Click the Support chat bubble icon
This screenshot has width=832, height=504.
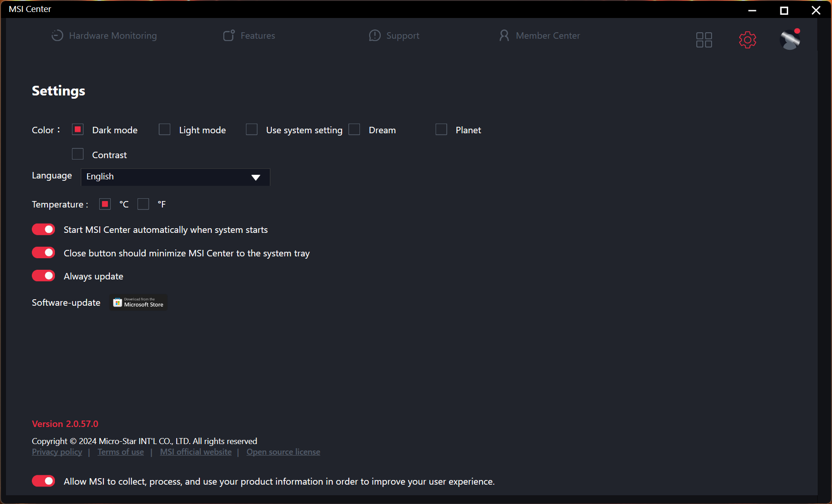375,36
